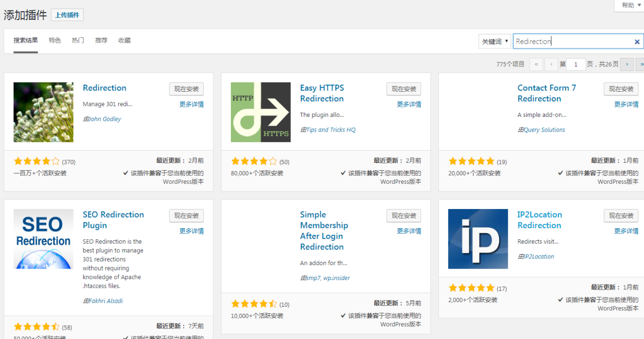
Task: Click the first page arrow in pagination
Action: pos(536,64)
